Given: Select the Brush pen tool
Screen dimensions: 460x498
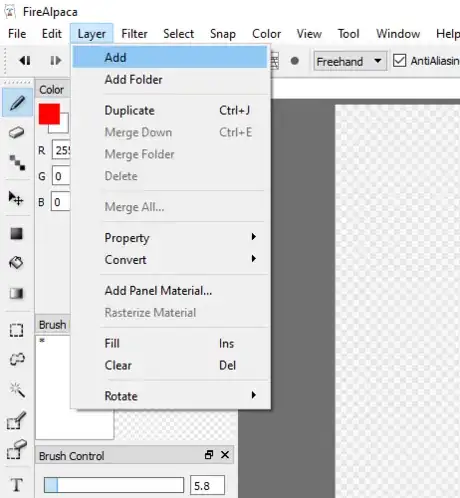Looking at the screenshot, I should tap(17, 103).
